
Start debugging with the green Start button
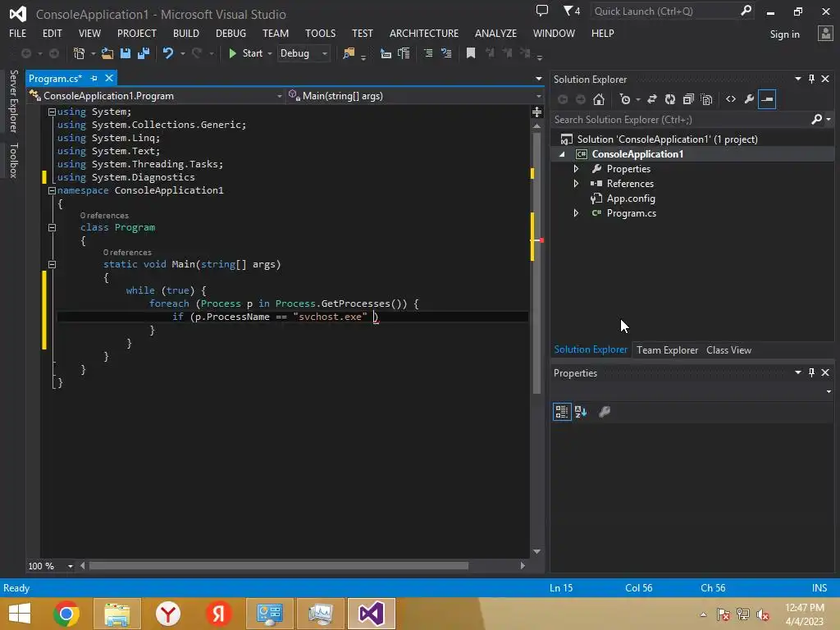(246, 53)
